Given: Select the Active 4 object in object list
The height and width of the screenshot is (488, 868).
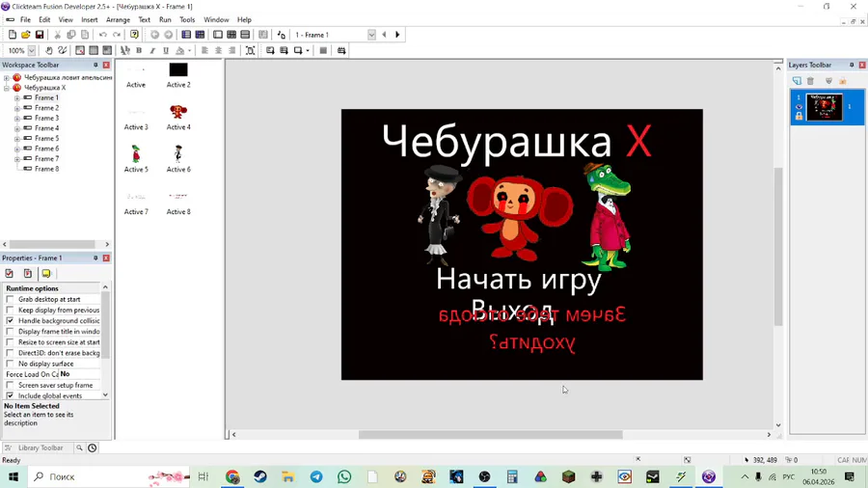Looking at the screenshot, I should tap(178, 117).
